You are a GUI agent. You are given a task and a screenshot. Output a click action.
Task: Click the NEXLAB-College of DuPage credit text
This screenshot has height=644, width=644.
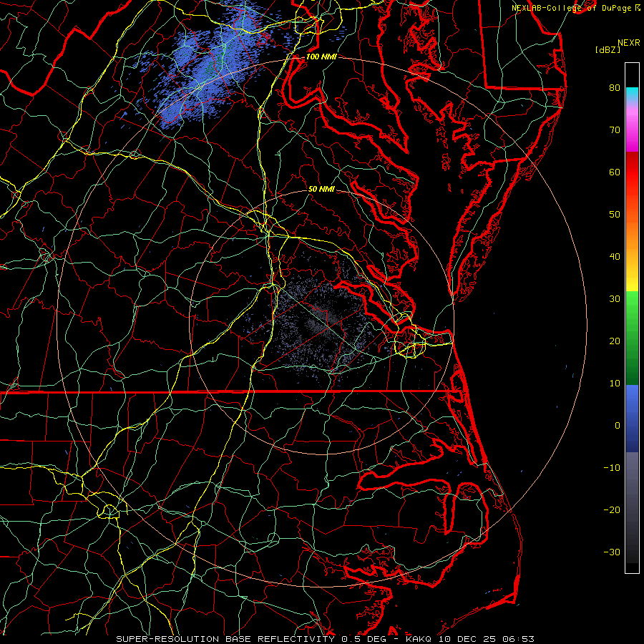pyautogui.click(x=575, y=8)
